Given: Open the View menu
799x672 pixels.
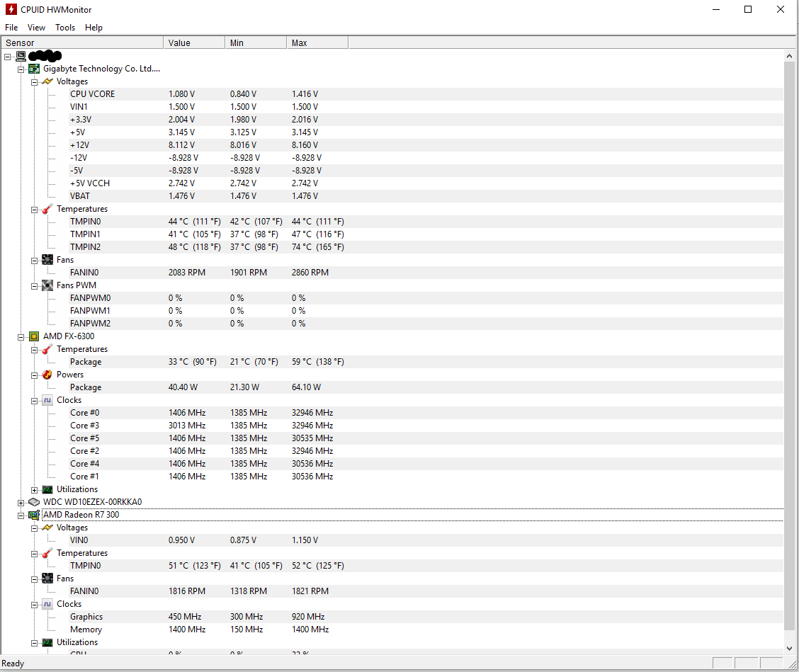Looking at the screenshot, I should [36, 28].
